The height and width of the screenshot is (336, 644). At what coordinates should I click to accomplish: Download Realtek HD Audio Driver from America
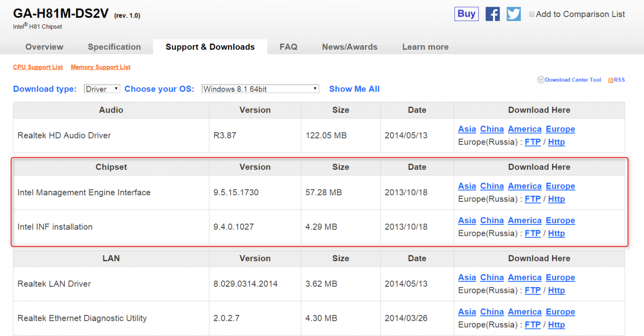pyautogui.click(x=525, y=129)
